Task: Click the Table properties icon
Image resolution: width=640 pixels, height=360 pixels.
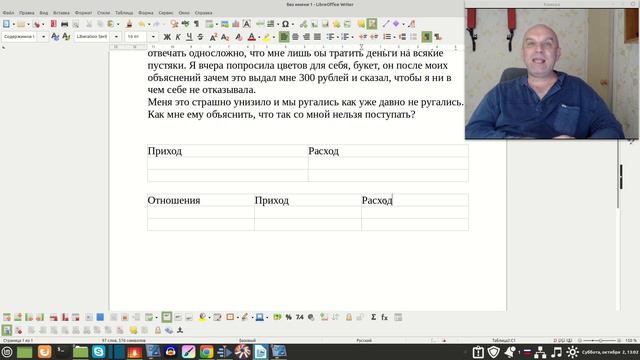Action: tap(398, 317)
